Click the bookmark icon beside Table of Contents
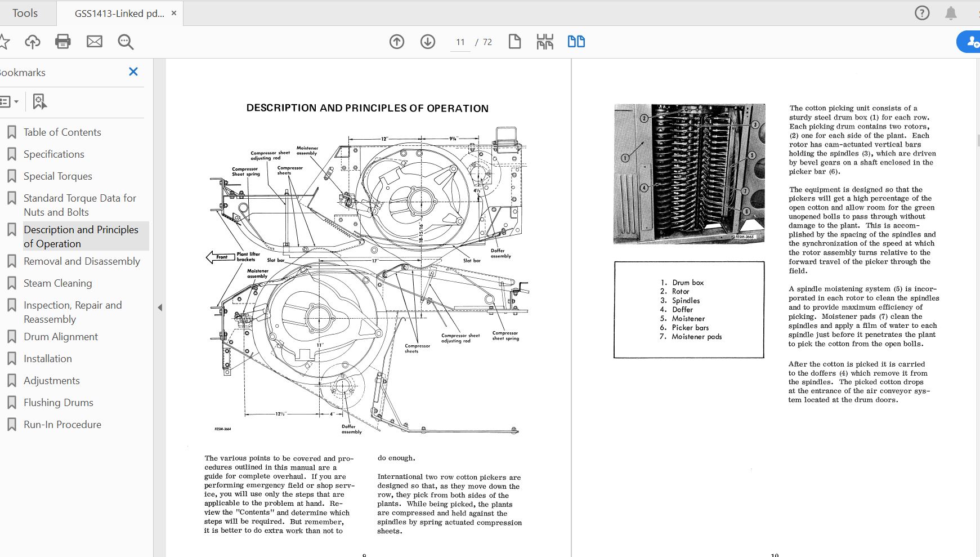Image resolution: width=980 pixels, height=557 pixels. pos(11,132)
